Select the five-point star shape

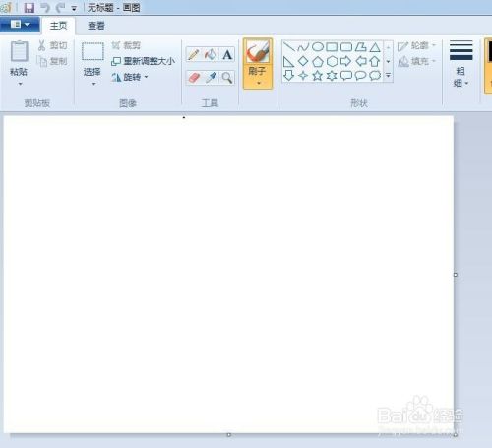pos(317,76)
